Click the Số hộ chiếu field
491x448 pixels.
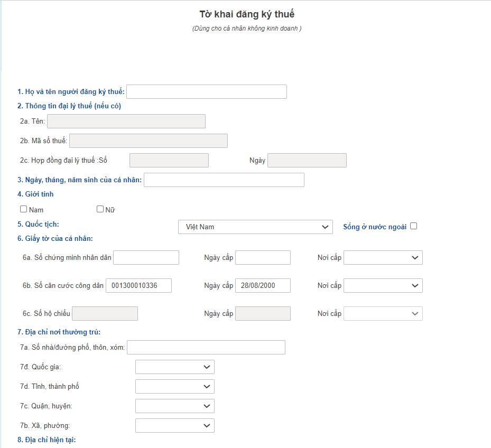105,313
